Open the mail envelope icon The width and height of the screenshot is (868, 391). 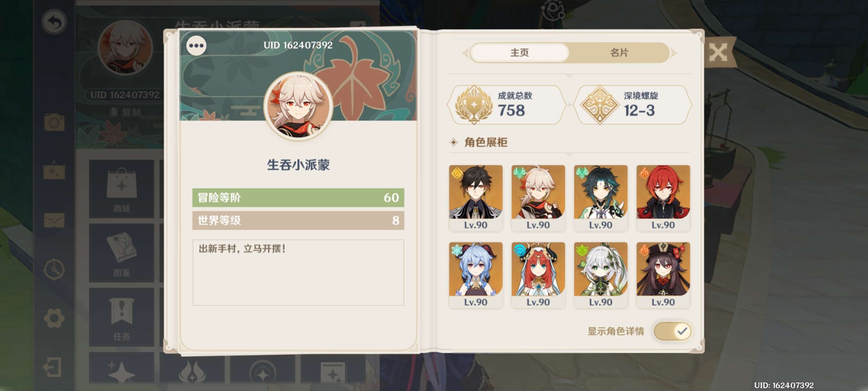pos(54,220)
